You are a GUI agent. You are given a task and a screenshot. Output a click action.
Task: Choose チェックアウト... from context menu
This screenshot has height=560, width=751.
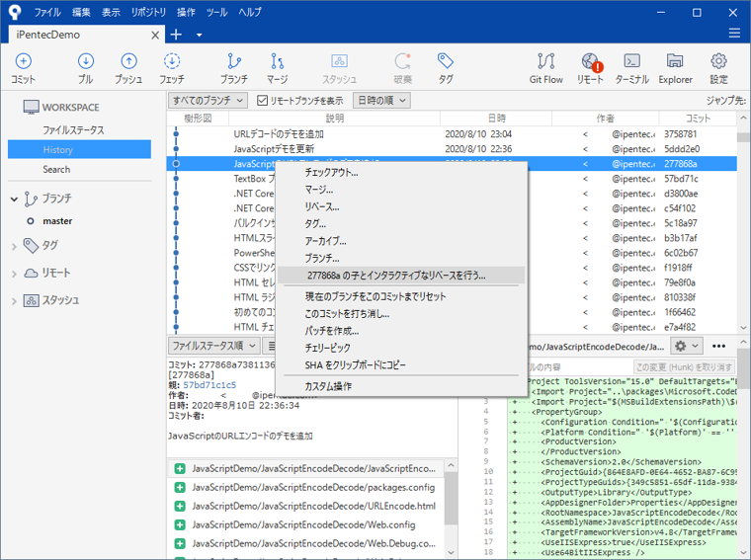[x=401, y=173]
